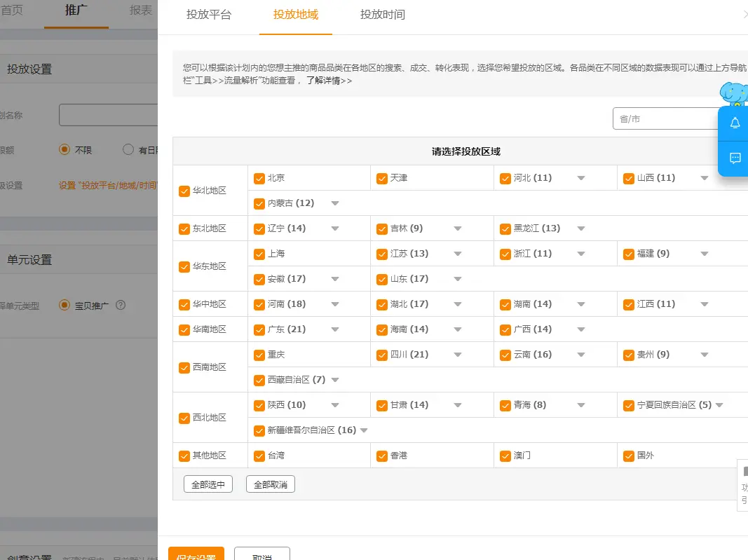Expand the 河北 (11) city dropdown arrow
Viewport: 748px width, 560px height.
[581, 178]
